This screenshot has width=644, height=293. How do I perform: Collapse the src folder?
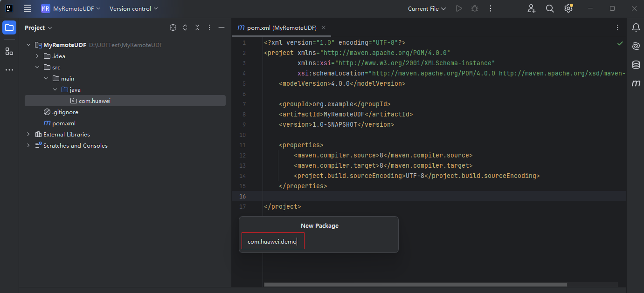coord(37,68)
